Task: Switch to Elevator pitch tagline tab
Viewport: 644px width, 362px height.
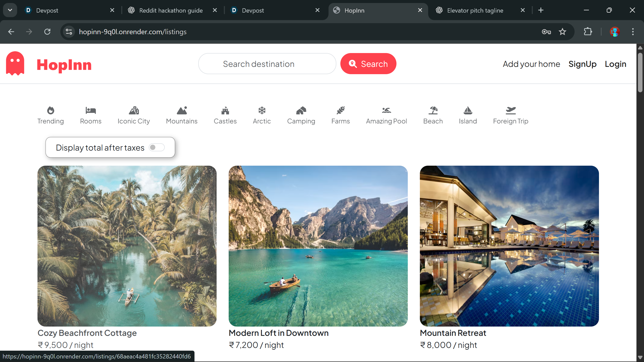Action: 475,10
